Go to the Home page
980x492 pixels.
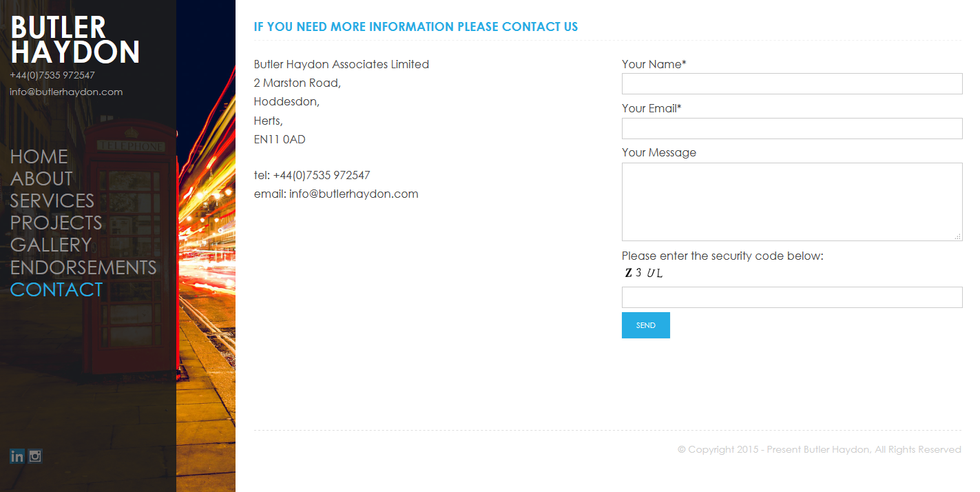click(39, 156)
